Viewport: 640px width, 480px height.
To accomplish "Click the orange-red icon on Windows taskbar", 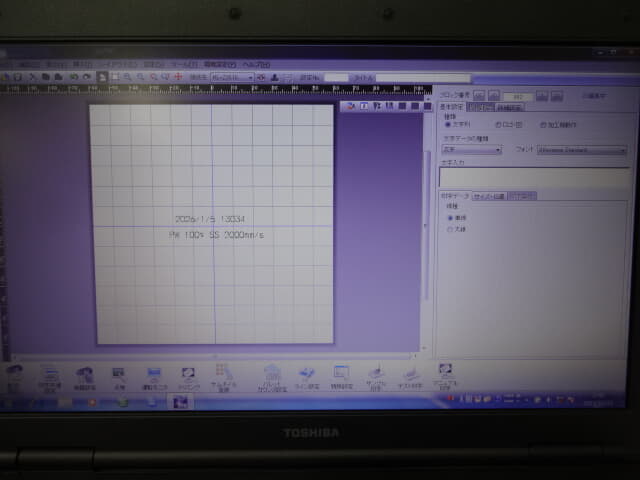I will [92, 402].
